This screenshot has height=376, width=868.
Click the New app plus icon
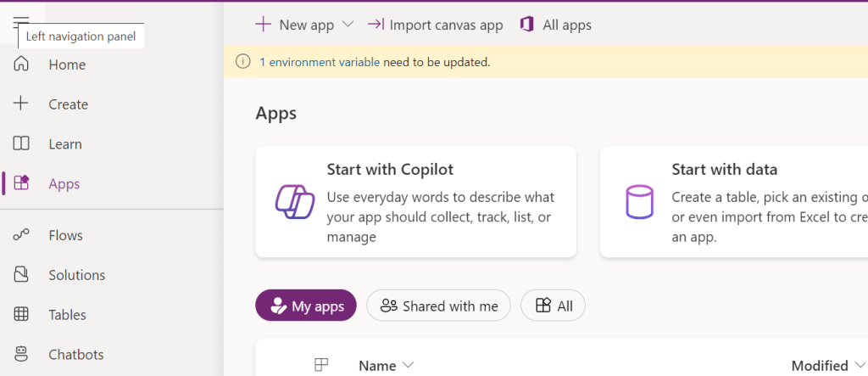tap(263, 25)
